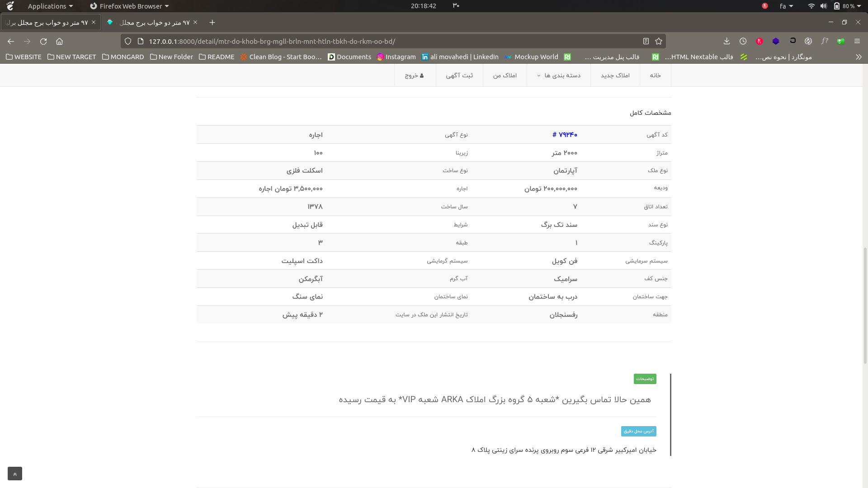
Task: Click the purple layers extension icon
Action: click(x=776, y=41)
